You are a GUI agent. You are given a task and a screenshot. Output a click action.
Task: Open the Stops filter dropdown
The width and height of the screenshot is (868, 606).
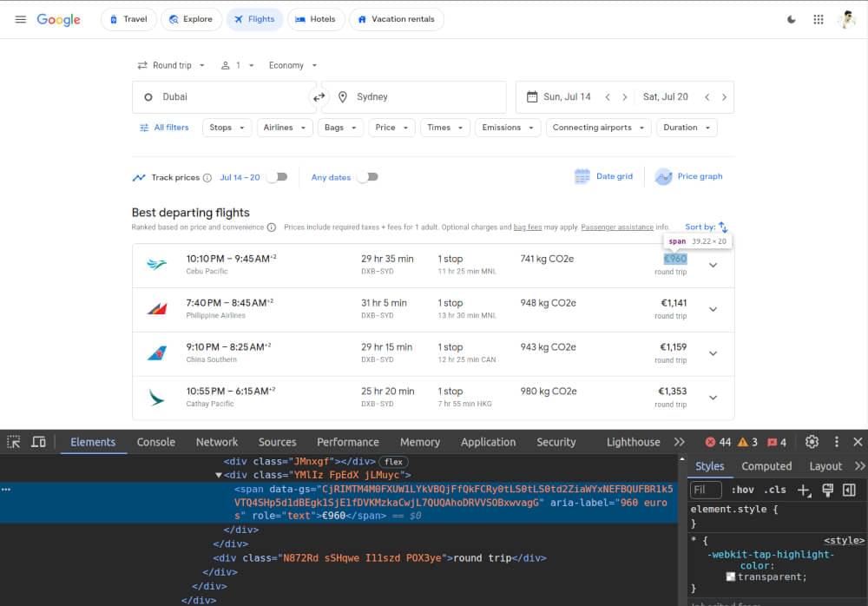pos(227,127)
